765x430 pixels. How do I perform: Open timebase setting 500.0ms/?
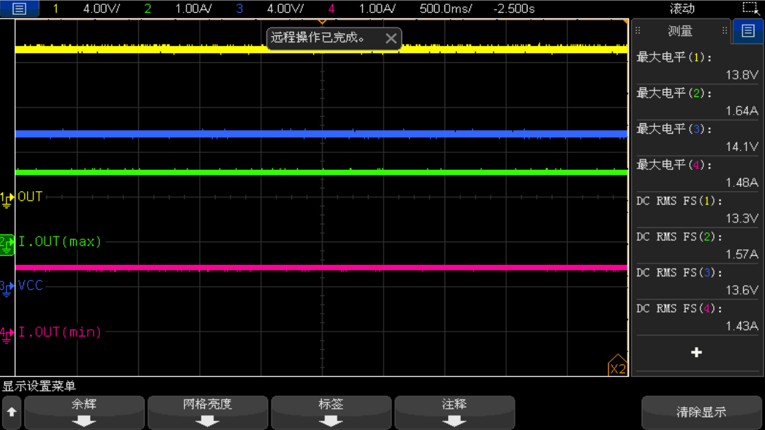pyautogui.click(x=445, y=9)
